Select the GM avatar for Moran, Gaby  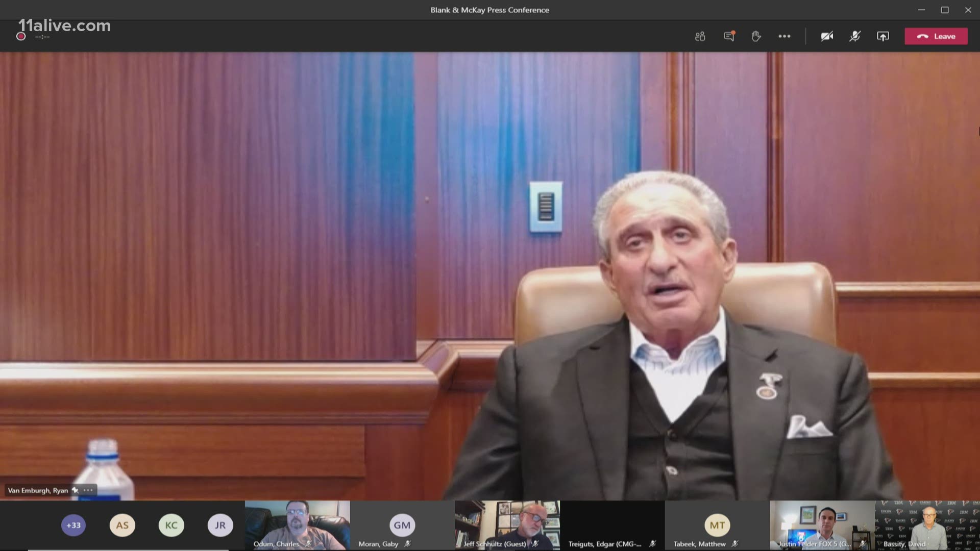402,525
